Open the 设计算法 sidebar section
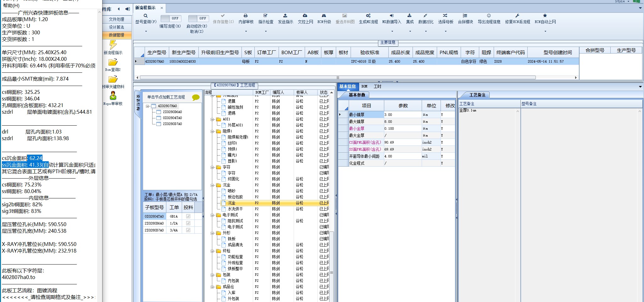 (117, 27)
